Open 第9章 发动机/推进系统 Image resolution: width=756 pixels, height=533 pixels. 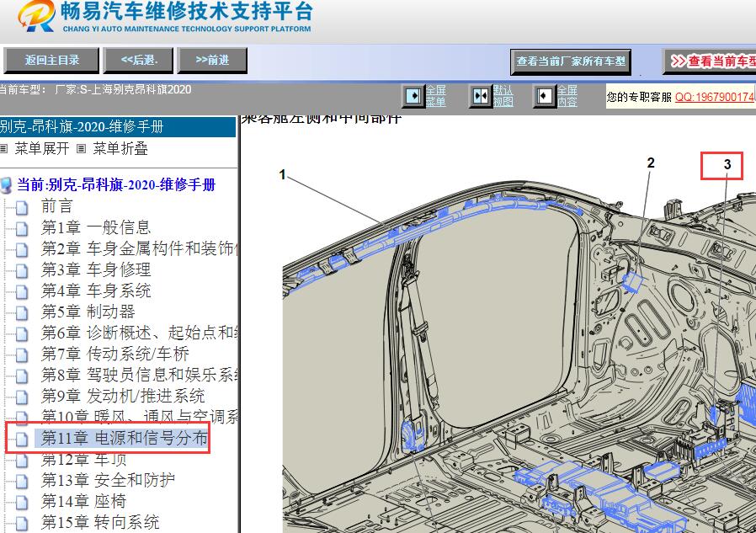(123, 396)
